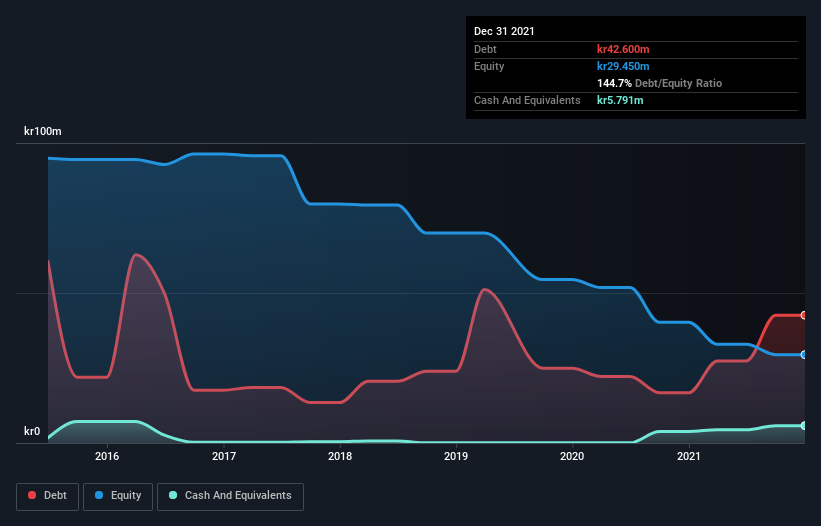Select the Debt end-point marker on chart

coord(804,315)
